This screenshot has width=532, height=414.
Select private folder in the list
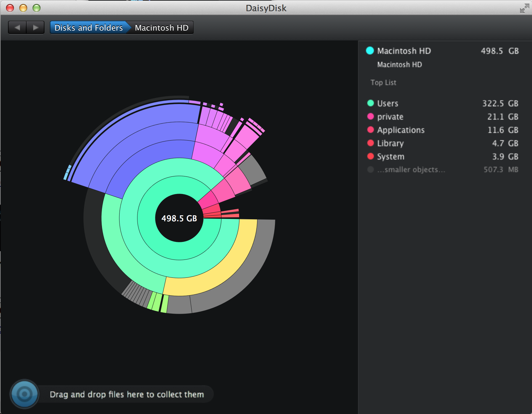pos(443,117)
